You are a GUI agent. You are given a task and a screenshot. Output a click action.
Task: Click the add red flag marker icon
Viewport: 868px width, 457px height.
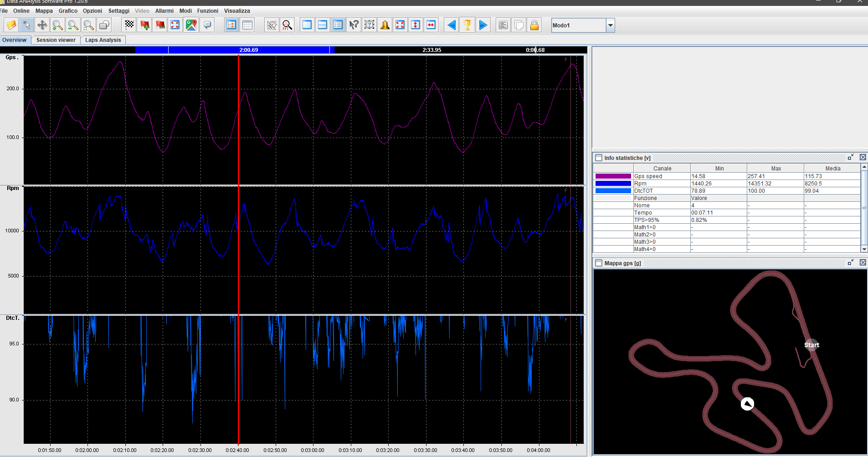pyautogui.click(x=145, y=25)
